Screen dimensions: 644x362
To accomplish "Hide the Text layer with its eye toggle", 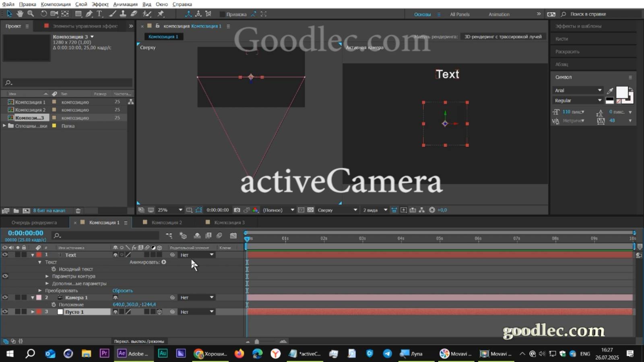I will 5,255.
